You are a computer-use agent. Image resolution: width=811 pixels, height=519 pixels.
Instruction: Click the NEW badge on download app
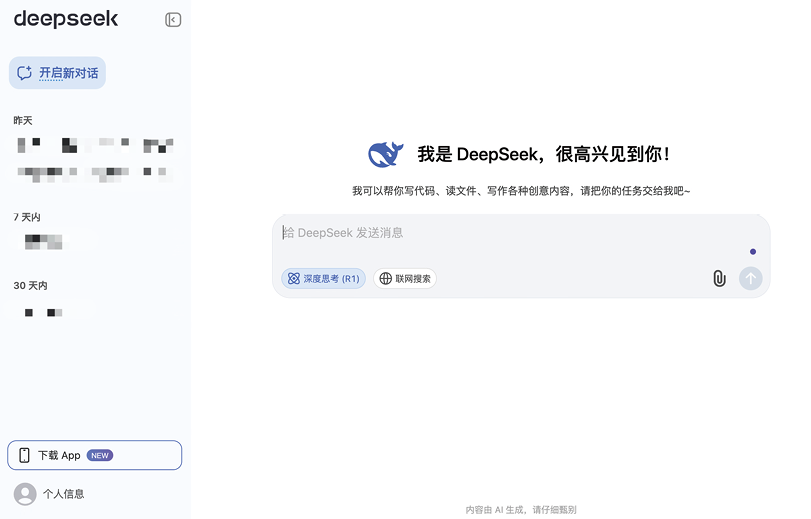tap(100, 455)
